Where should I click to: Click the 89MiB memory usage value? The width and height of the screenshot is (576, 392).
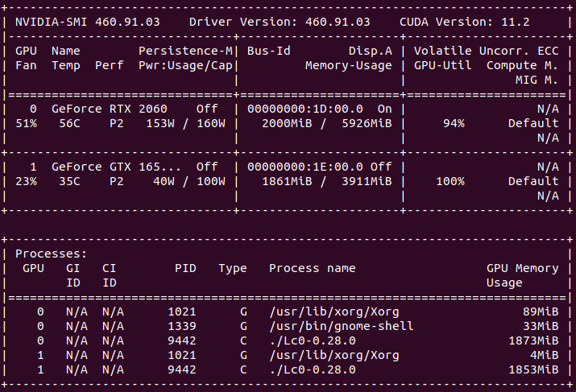[x=541, y=312]
